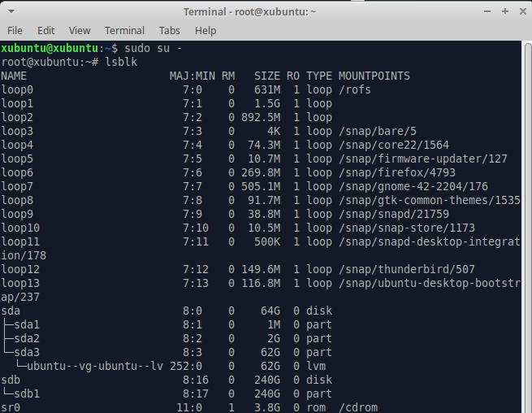Close the Terminal window
This screenshot has height=413, width=532.
pos(523,11)
